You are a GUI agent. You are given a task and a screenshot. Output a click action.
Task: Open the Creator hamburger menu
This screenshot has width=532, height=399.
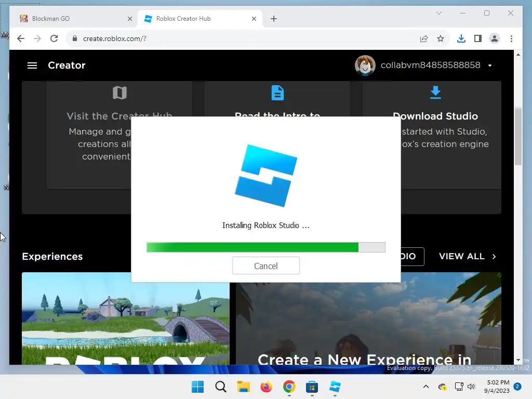[32, 65]
